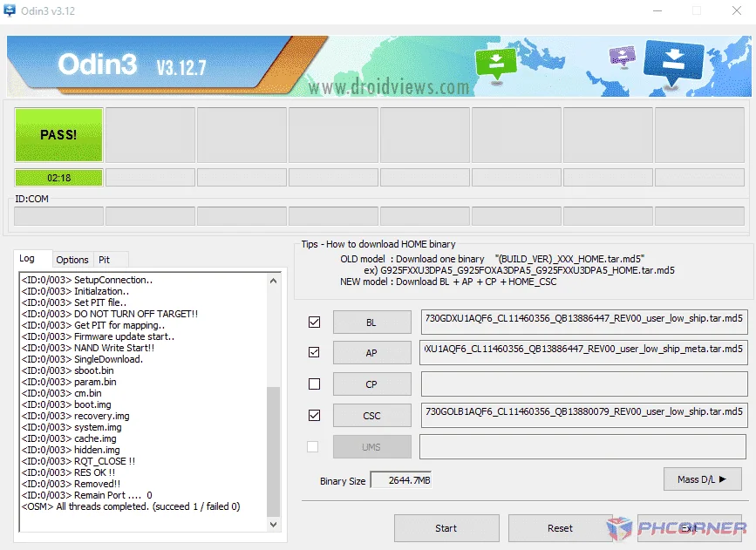Close the Odin3 window

point(736,10)
